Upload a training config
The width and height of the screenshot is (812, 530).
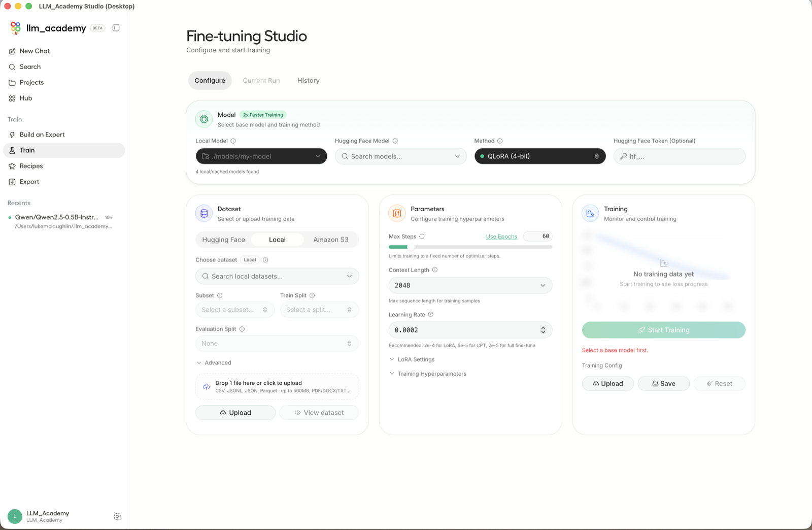(608, 384)
